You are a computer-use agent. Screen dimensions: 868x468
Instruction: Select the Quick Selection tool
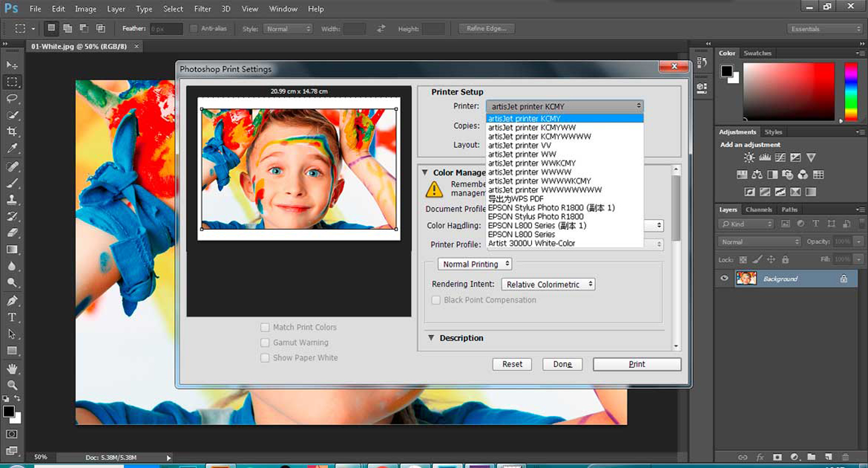(x=12, y=115)
